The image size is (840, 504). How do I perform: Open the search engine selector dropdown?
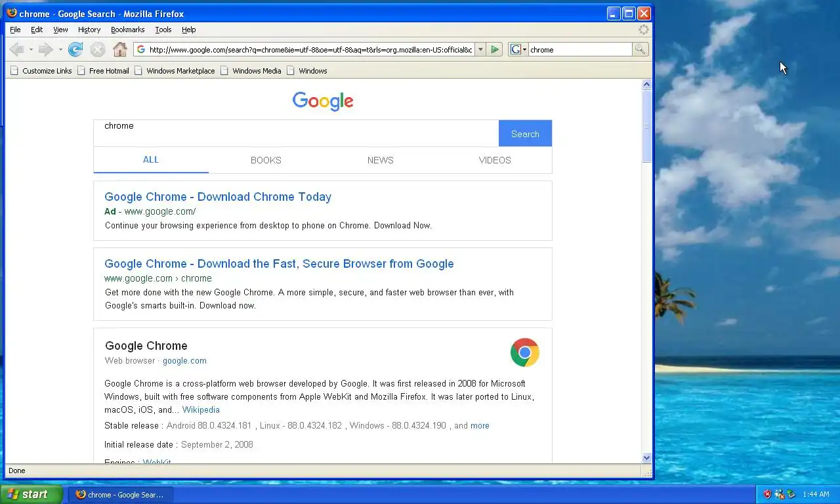(519, 49)
